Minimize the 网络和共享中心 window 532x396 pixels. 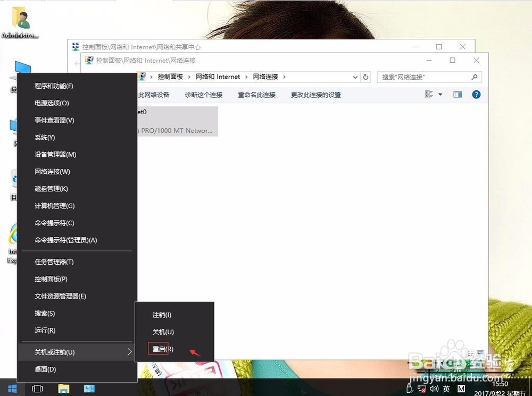(x=415, y=47)
